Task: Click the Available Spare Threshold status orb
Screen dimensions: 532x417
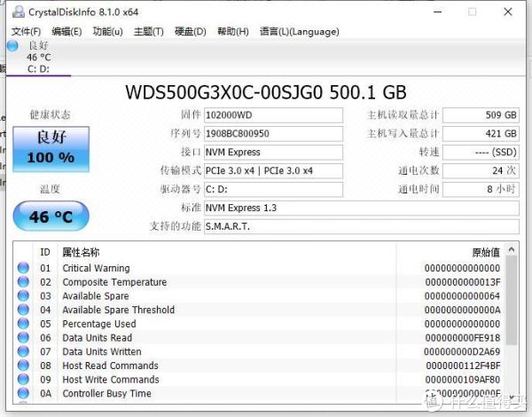Action: coord(23,310)
